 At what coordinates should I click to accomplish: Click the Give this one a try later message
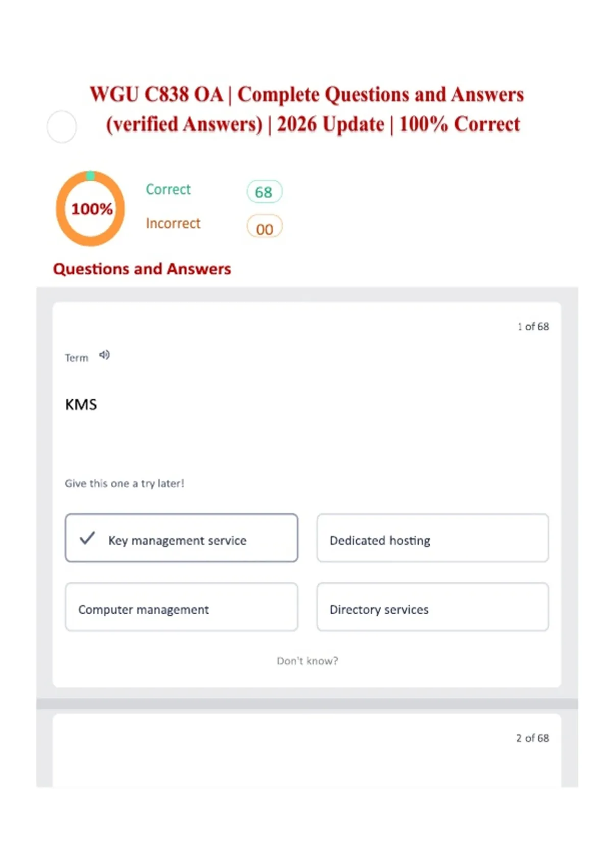tap(124, 484)
